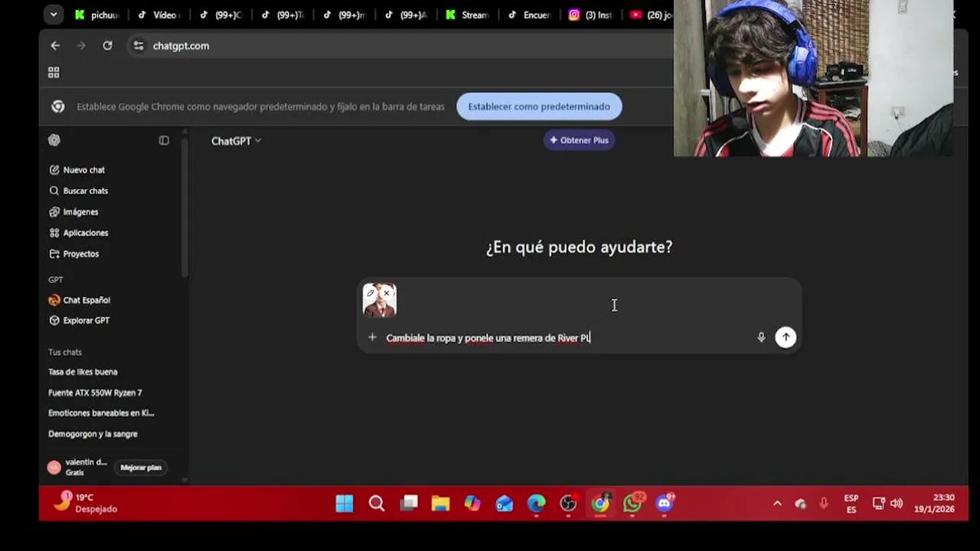
Task: Open the clock showing 23:30 19/1/2026
Action: [934, 504]
